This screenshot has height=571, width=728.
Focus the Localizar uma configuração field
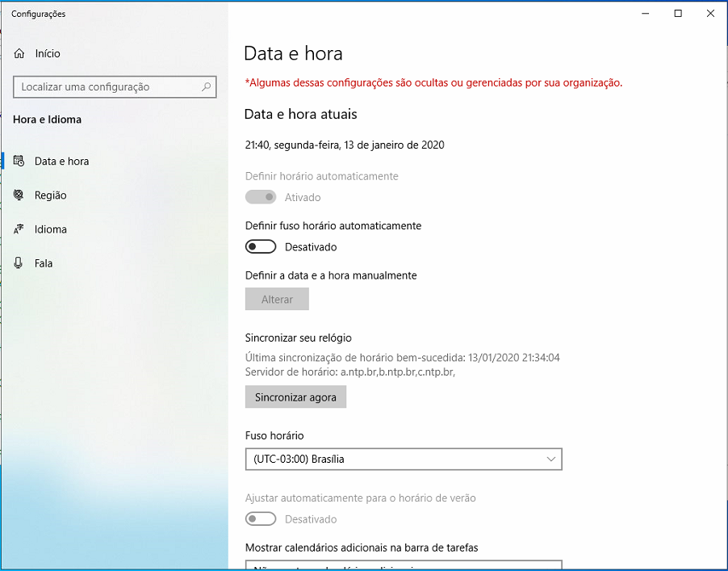[x=115, y=87]
